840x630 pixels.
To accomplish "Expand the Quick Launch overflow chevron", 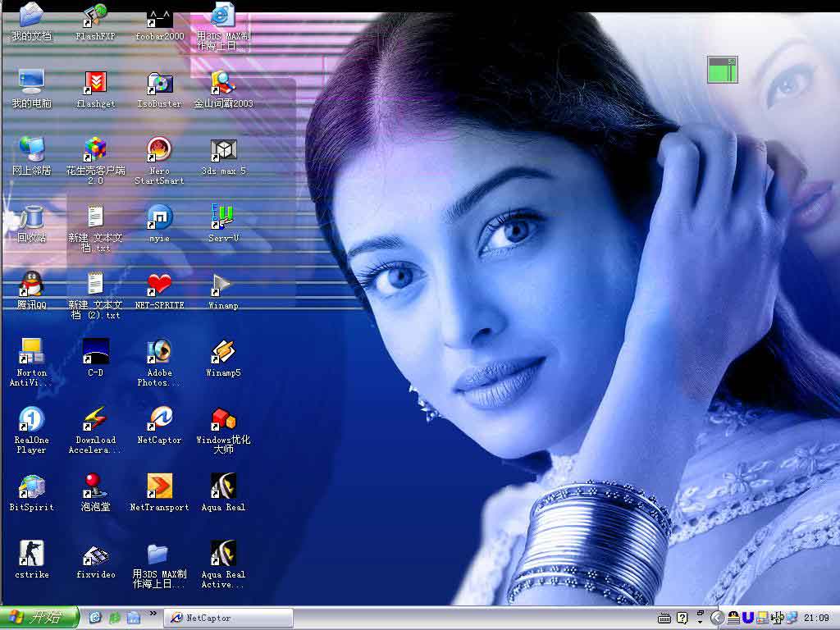I will tap(153, 614).
